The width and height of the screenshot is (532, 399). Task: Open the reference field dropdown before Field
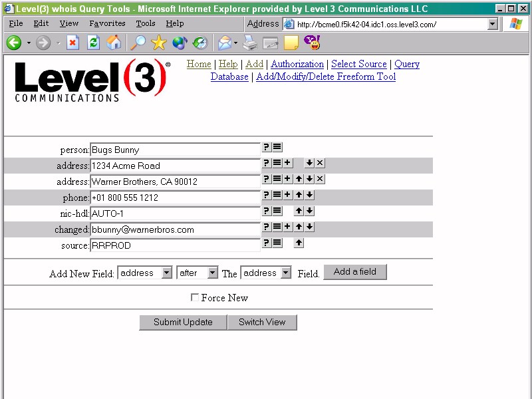point(266,273)
